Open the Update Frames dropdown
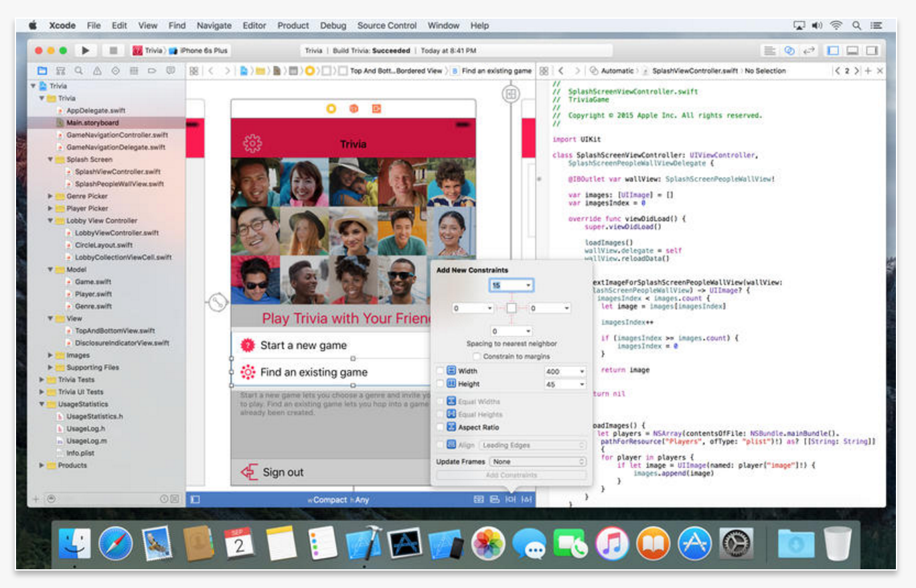 point(538,461)
